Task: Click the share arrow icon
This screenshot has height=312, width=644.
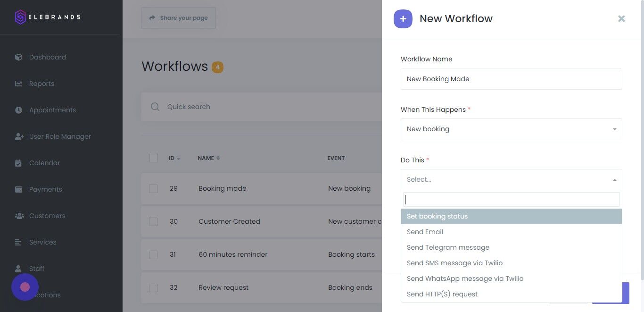Action: coord(152,18)
